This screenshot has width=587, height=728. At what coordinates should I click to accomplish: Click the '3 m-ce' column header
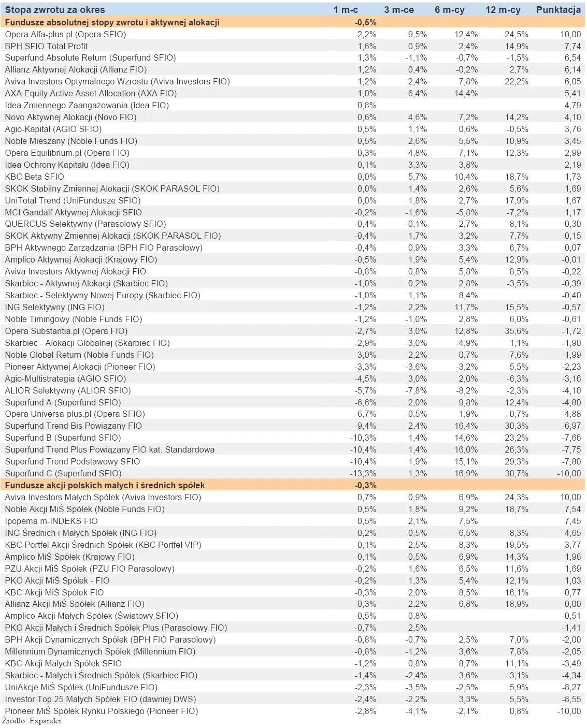point(399,10)
